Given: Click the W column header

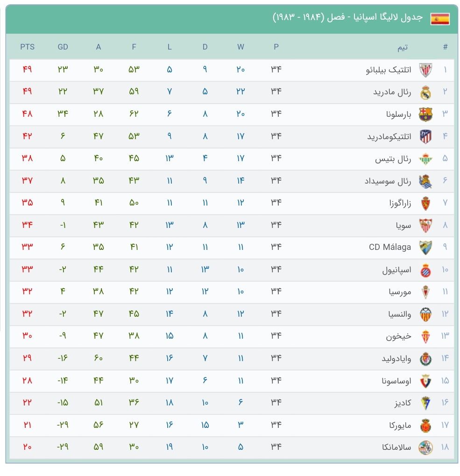Looking at the screenshot, I should [241, 47].
